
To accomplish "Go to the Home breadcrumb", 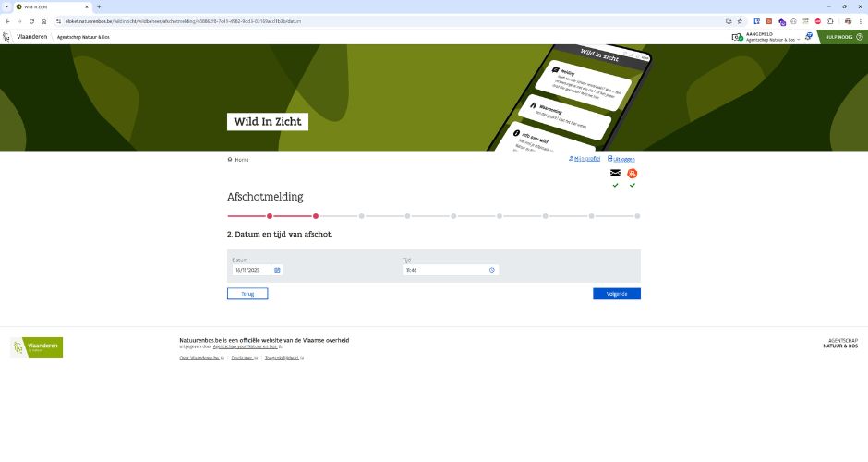I will tap(241, 160).
